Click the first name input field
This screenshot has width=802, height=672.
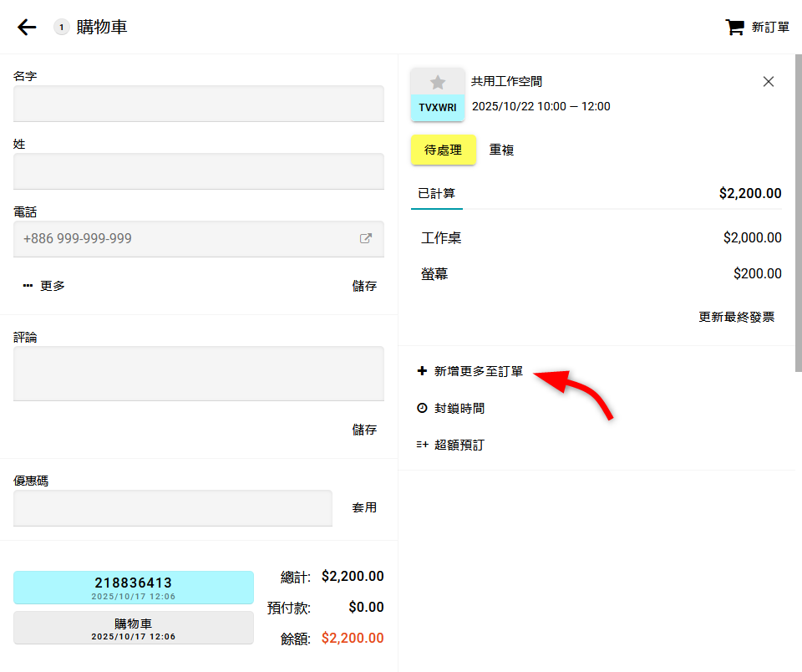pos(199,104)
